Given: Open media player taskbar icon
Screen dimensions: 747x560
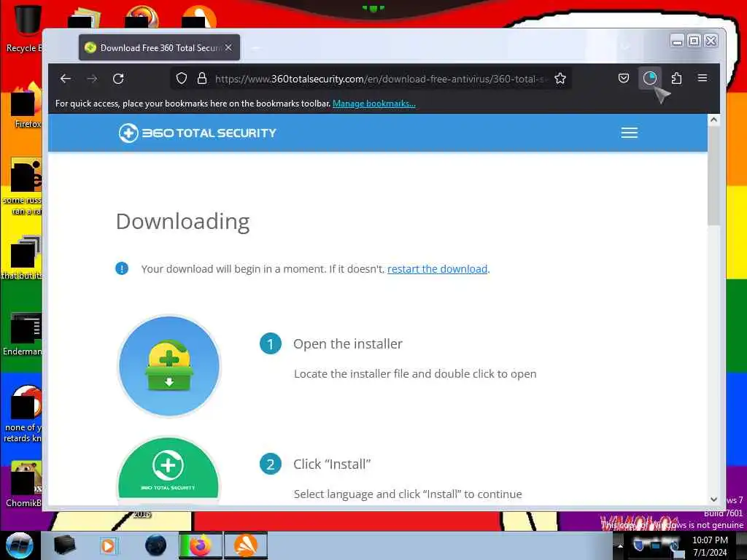Looking at the screenshot, I should point(108,545).
